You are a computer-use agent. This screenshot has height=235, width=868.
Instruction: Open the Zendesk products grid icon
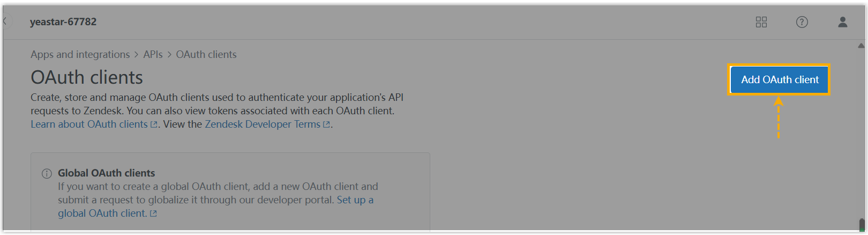coord(761,22)
